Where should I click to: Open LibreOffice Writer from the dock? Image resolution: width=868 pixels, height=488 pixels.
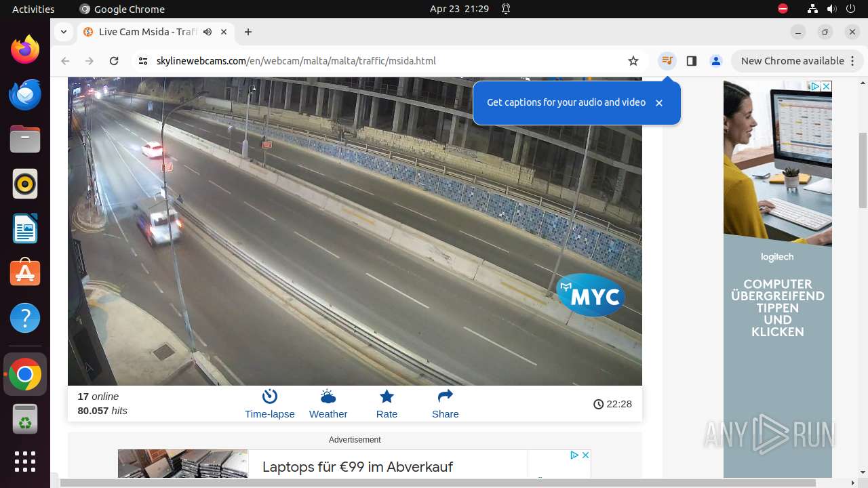pos(25,228)
